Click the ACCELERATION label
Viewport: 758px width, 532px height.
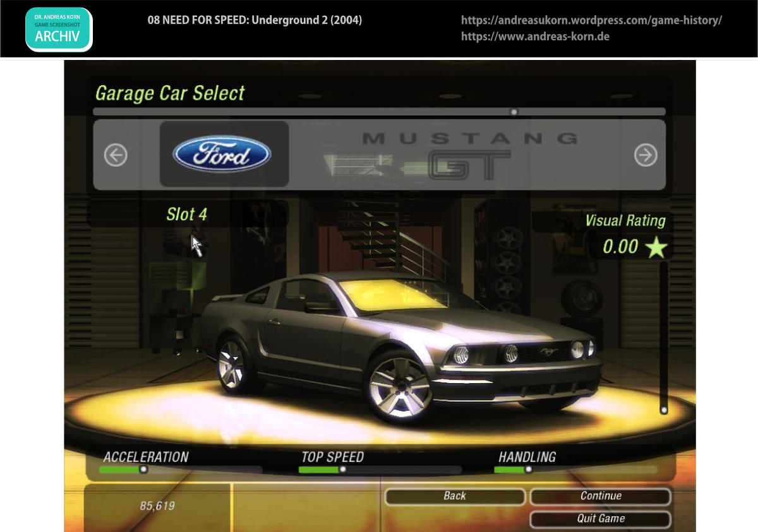coord(146,457)
